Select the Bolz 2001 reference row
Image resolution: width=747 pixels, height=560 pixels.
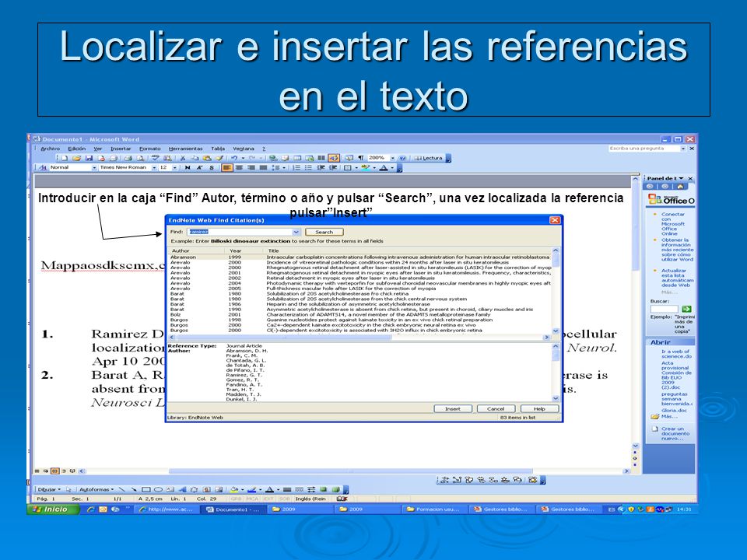360,315
